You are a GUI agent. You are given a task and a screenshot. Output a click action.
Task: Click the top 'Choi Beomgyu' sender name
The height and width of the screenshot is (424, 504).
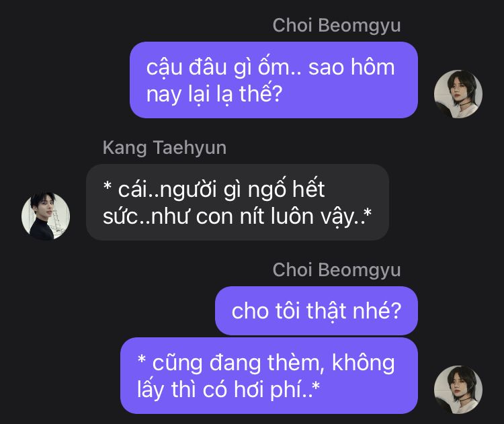click(337, 25)
